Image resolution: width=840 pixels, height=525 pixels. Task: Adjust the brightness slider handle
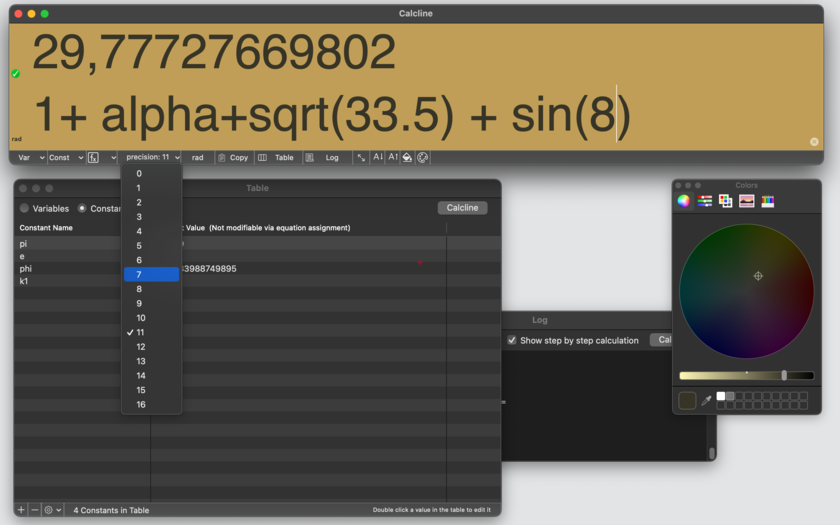coord(784,376)
